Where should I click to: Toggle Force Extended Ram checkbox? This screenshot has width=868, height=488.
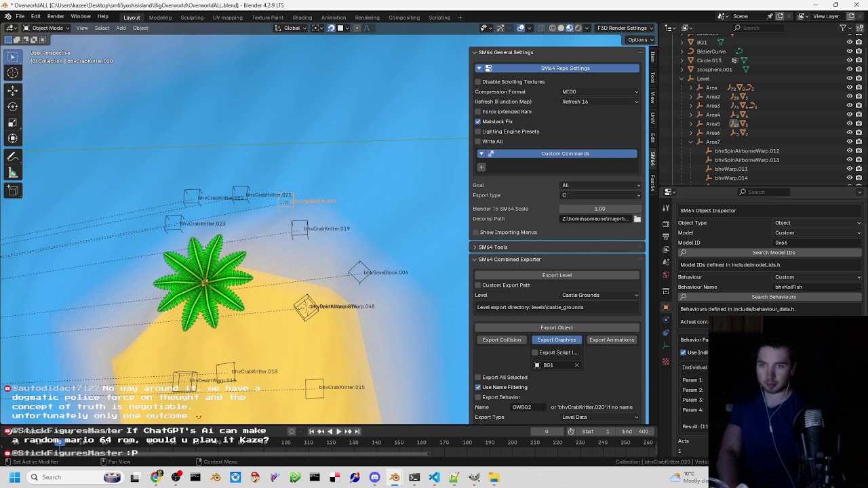coord(478,112)
